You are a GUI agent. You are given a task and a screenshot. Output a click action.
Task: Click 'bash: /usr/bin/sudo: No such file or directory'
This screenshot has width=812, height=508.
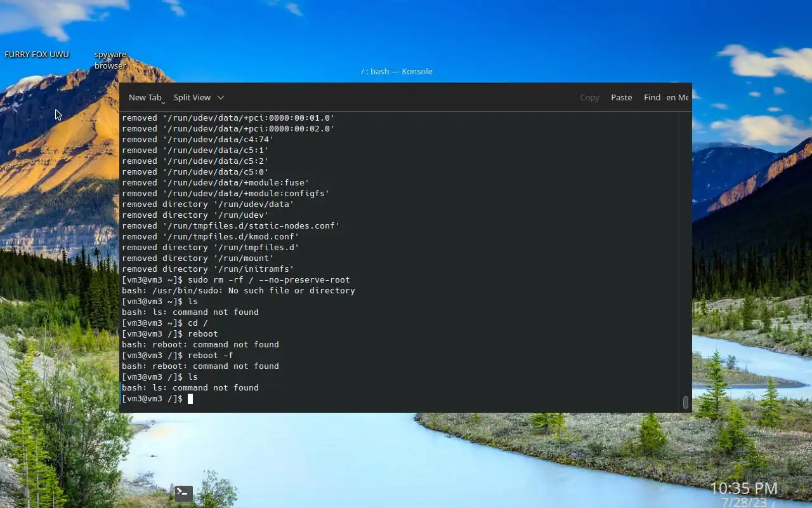point(239,290)
